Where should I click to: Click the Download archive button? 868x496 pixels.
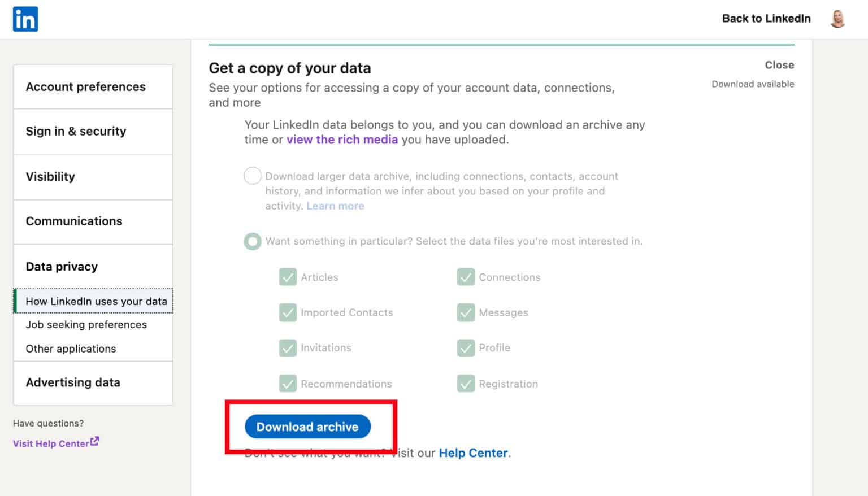click(x=307, y=427)
